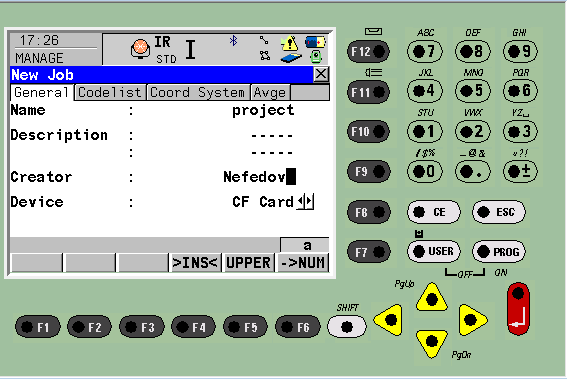The image size is (567, 379).
Task: Push the F12 function key
Action: 368,52
